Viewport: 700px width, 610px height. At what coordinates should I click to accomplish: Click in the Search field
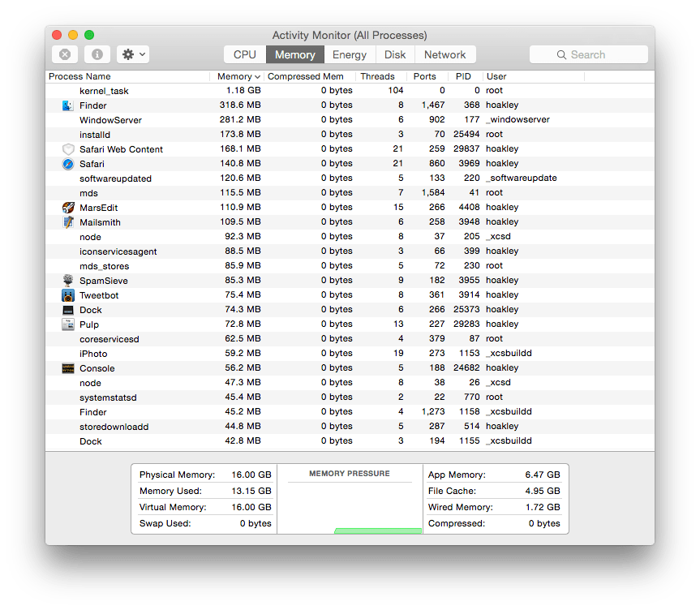[588, 54]
